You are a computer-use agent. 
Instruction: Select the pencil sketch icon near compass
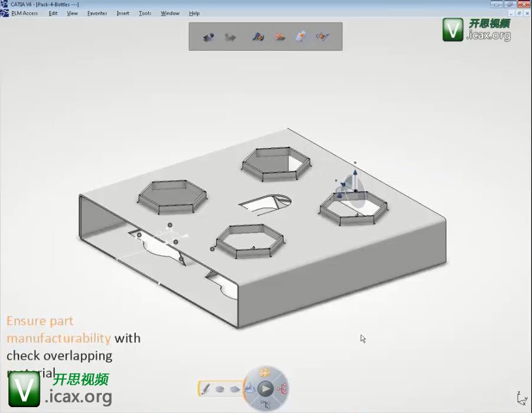coord(205,389)
